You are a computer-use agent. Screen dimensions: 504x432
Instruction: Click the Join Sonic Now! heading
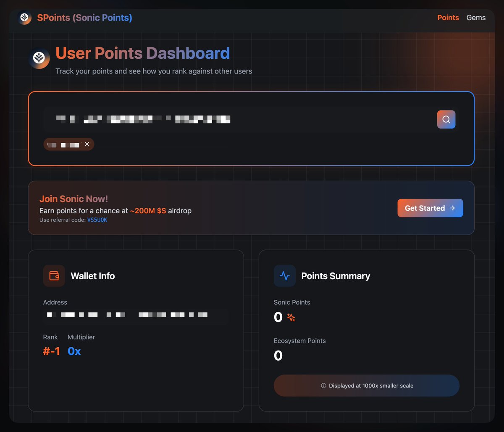click(x=73, y=199)
